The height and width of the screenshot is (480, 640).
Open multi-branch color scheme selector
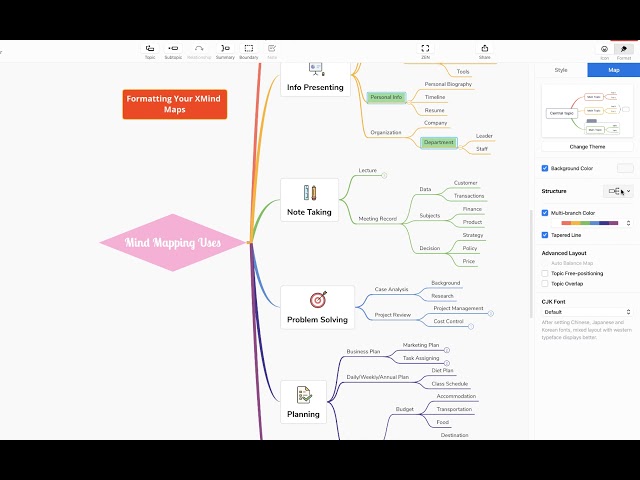click(628, 223)
